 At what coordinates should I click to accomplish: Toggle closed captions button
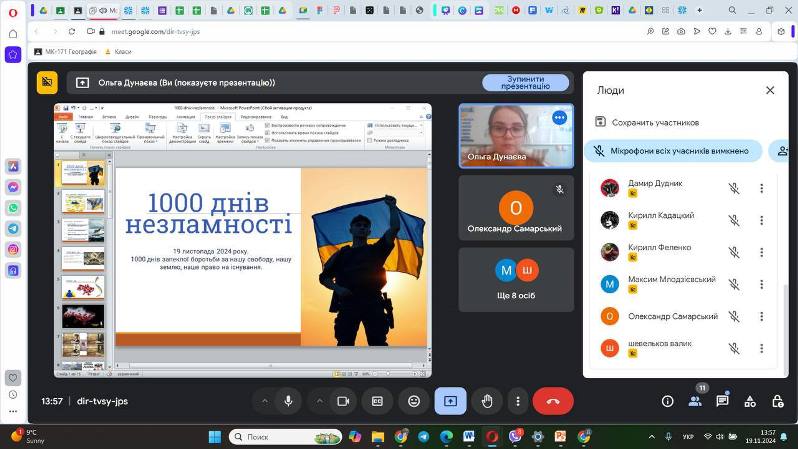pyautogui.click(x=377, y=401)
